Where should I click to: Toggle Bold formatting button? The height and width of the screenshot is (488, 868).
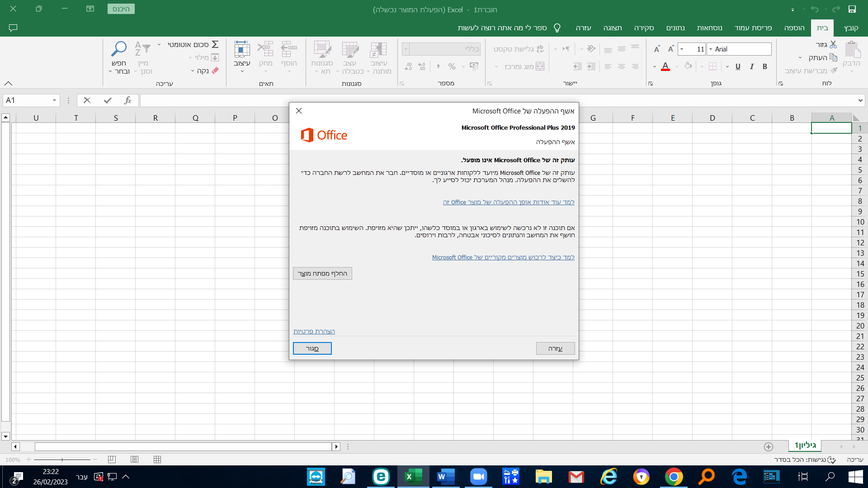pos(765,66)
